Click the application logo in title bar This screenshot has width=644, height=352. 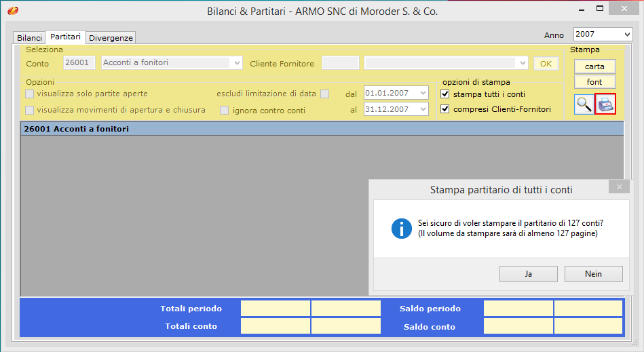[x=12, y=11]
